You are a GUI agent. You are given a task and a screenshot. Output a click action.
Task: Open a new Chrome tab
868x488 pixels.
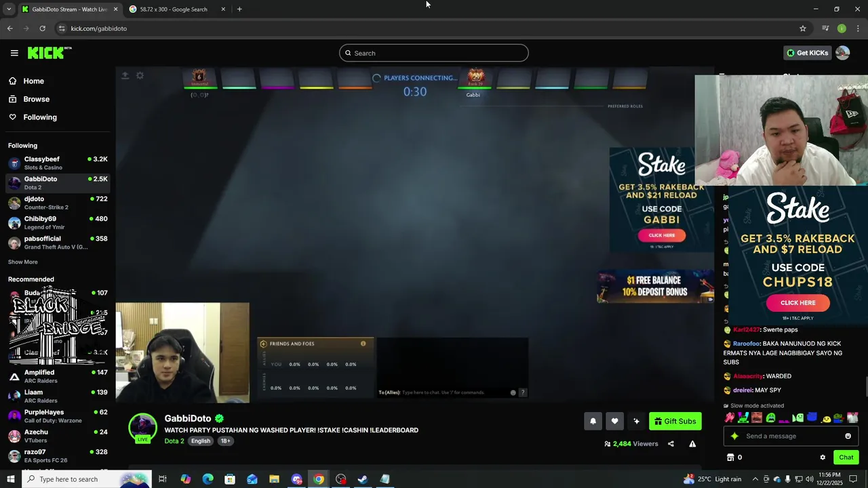click(239, 9)
